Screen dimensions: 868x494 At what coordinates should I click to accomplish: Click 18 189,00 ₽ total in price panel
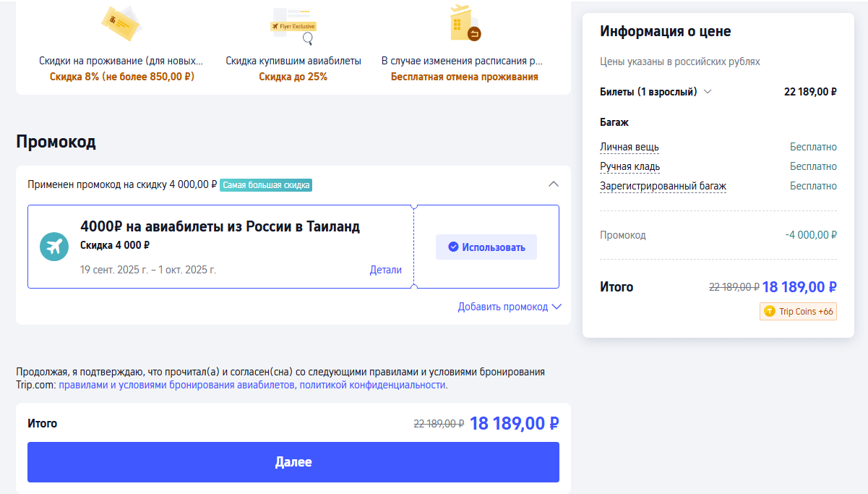click(799, 287)
